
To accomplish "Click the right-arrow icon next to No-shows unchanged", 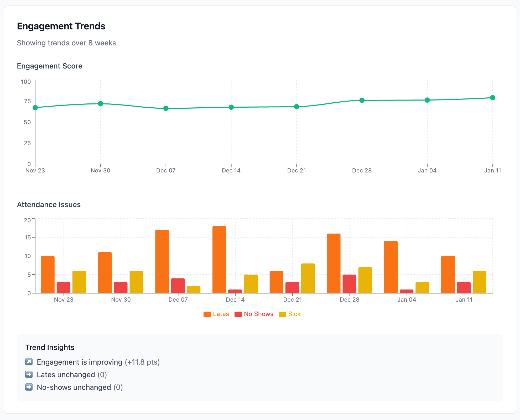I will (x=29, y=387).
